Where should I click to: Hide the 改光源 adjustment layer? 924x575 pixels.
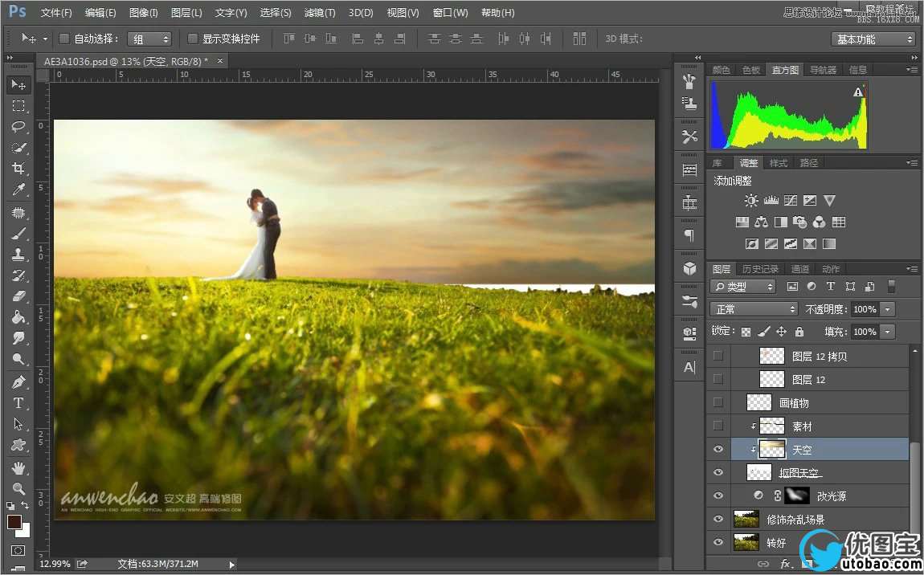tap(718, 495)
